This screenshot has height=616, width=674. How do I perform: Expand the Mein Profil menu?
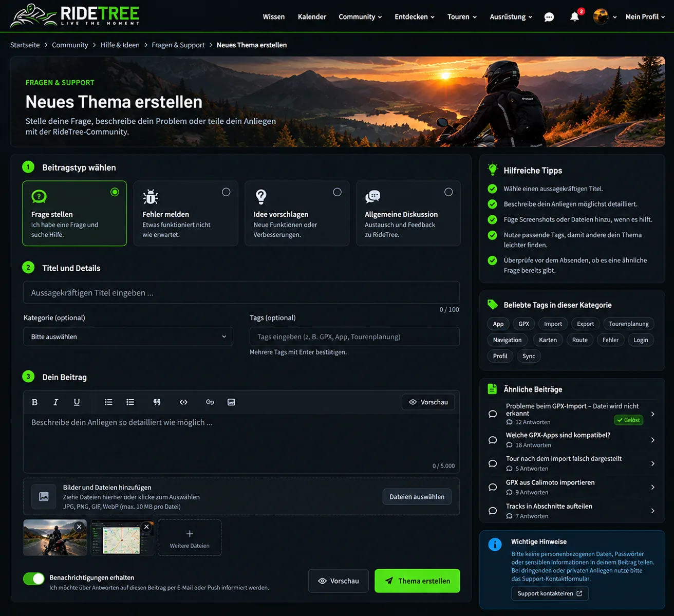click(x=645, y=17)
